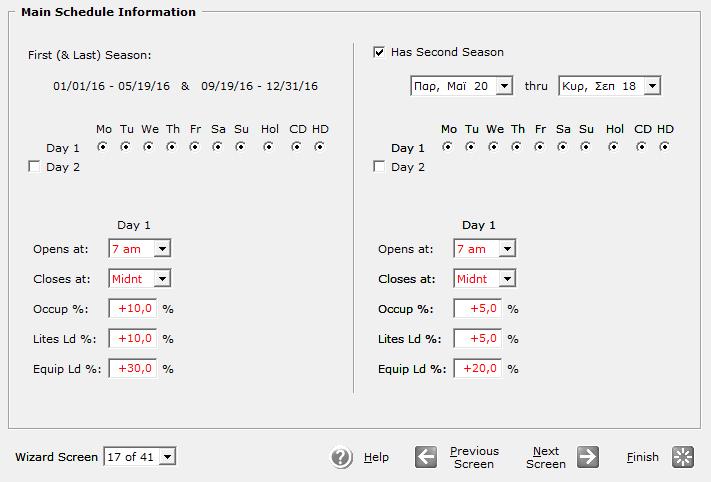711x482 pixels.
Task: Enable Day 2 for the second season
Action: click(x=379, y=166)
